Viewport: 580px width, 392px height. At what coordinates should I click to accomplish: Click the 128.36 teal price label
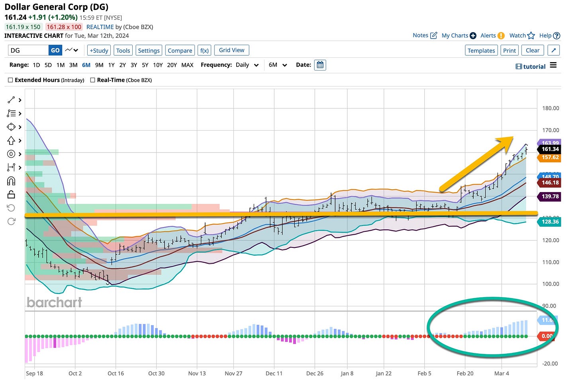click(550, 221)
